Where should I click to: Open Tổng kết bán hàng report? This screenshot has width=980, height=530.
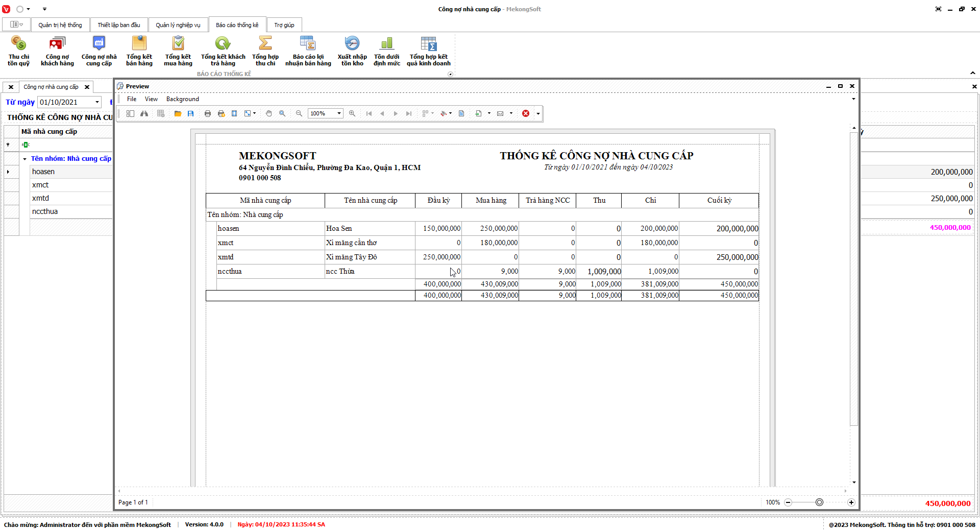coord(139,51)
